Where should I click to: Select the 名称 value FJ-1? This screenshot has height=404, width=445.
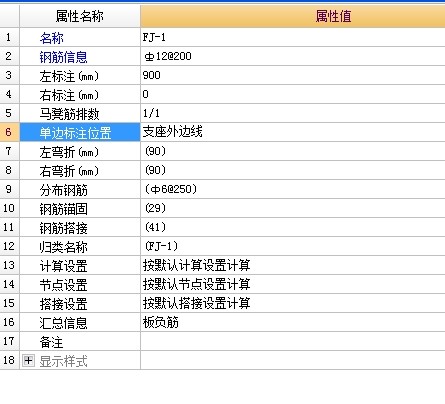[x=154, y=37]
